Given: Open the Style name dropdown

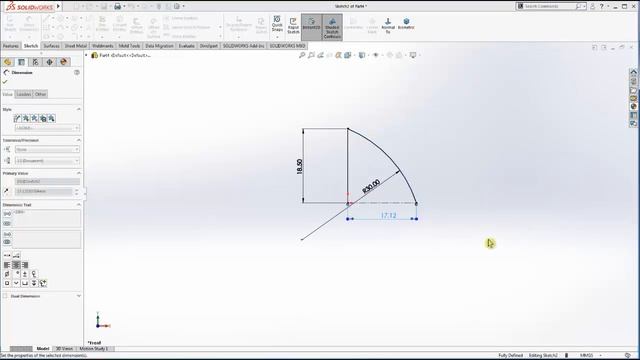Looking at the screenshot, I should tap(47, 128).
